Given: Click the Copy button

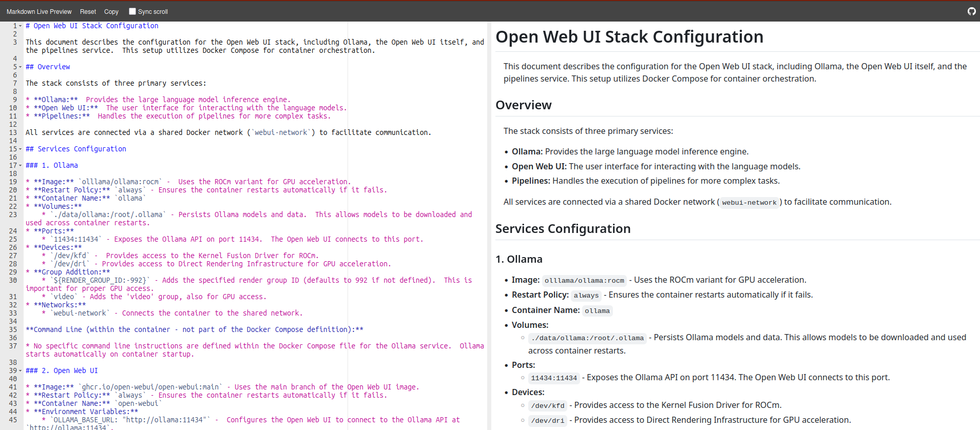Looking at the screenshot, I should (x=111, y=11).
